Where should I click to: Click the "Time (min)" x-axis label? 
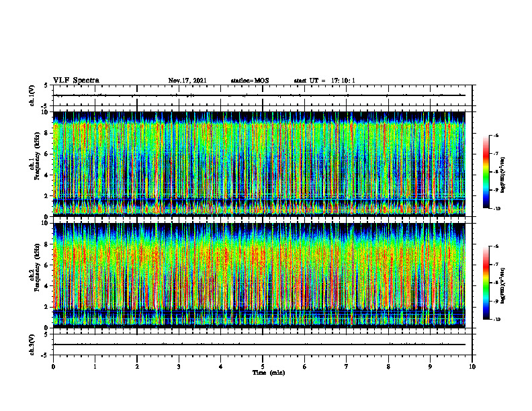point(269,373)
